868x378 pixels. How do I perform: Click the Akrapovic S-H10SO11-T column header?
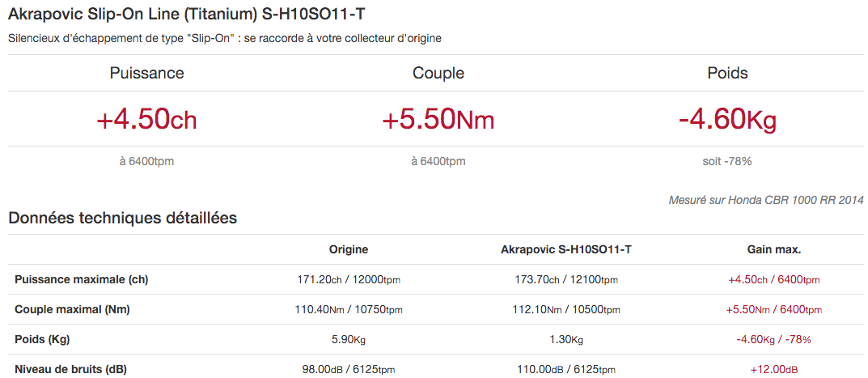pyautogui.click(x=565, y=250)
